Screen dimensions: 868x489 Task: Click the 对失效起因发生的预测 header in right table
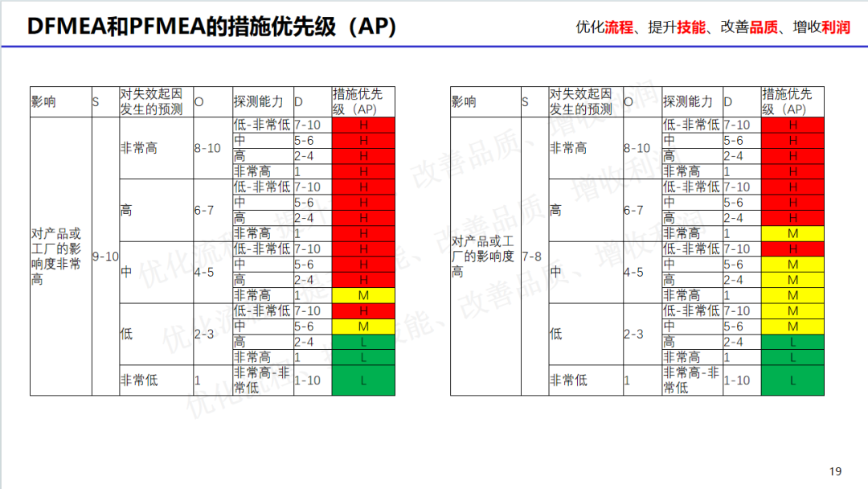pos(582,102)
